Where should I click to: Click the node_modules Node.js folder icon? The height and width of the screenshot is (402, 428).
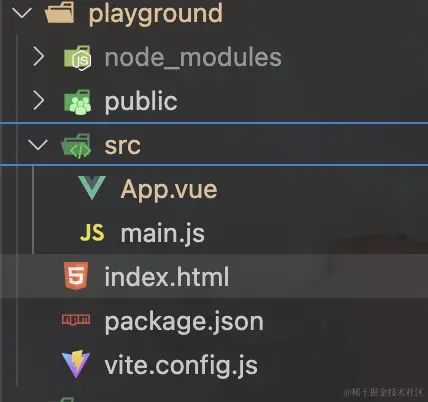tap(77, 58)
